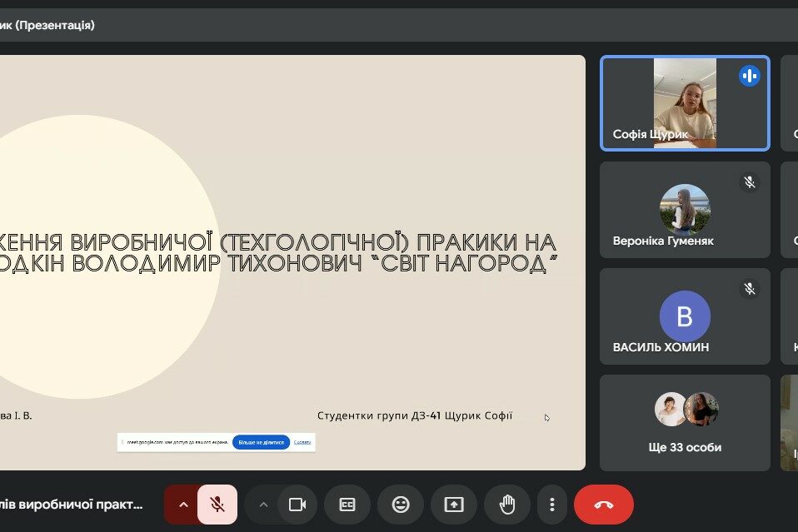Click muted mic icon on ВАСИЛЬ ХОМИН tile
The height and width of the screenshot is (532, 798).
[749, 288]
